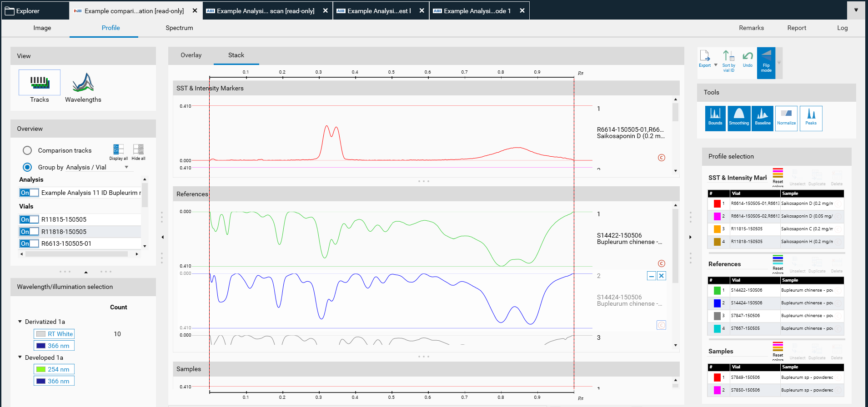This screenshot has height=407, width=868.
Task: Toggle the Baseline tool
Action: click(x=763, y=118)
